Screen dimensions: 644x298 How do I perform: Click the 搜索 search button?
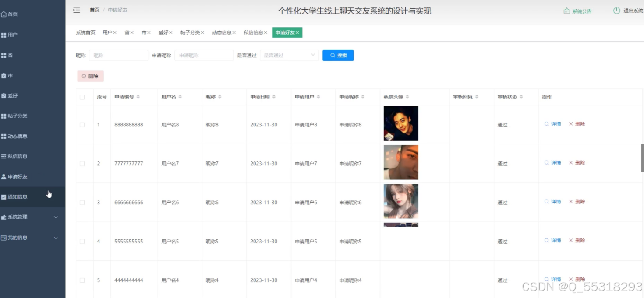(x=338, y=55)
